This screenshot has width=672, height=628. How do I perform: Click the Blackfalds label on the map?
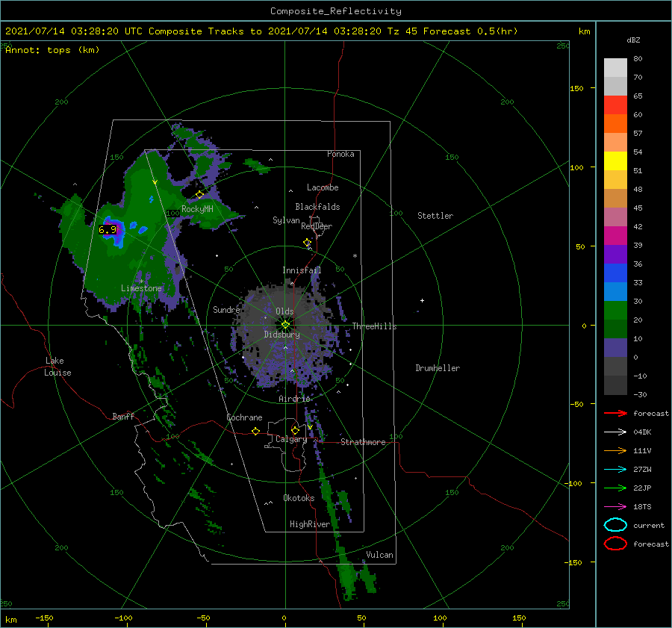click(x=317, y=207)
